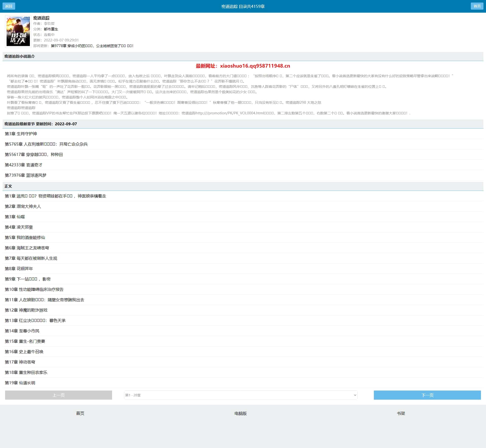486x448 pixels.
Task: Open 第15章 重生-名门贵妻
Action: [x=25, y=341]
